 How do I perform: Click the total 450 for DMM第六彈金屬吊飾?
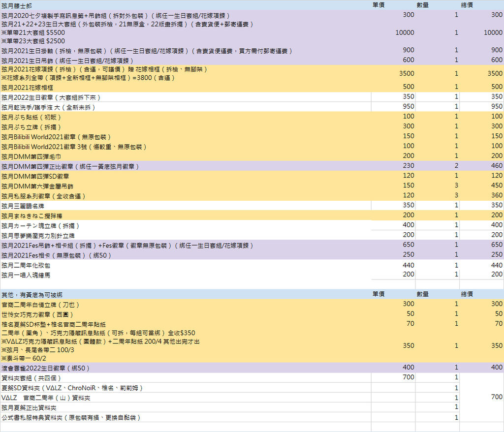497,185
